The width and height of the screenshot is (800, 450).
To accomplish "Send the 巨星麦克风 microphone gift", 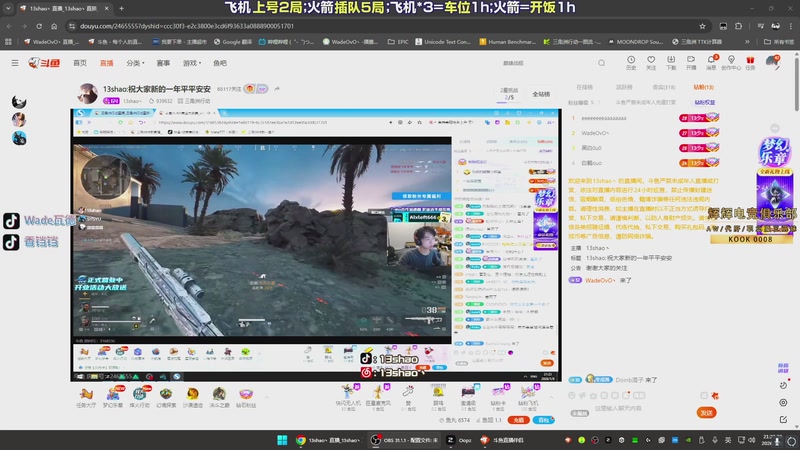I will [x=378, y=397].
